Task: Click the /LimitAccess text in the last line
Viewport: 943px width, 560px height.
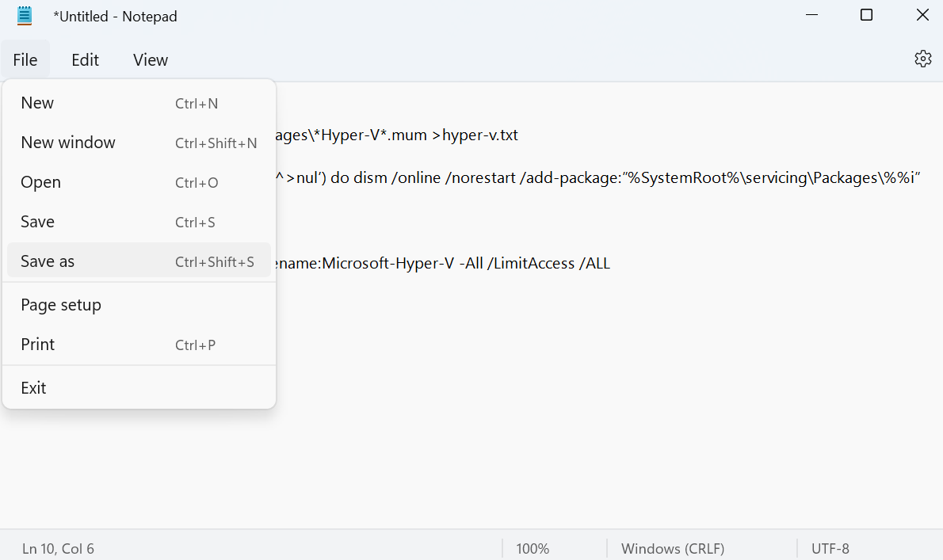Action: 531,263
